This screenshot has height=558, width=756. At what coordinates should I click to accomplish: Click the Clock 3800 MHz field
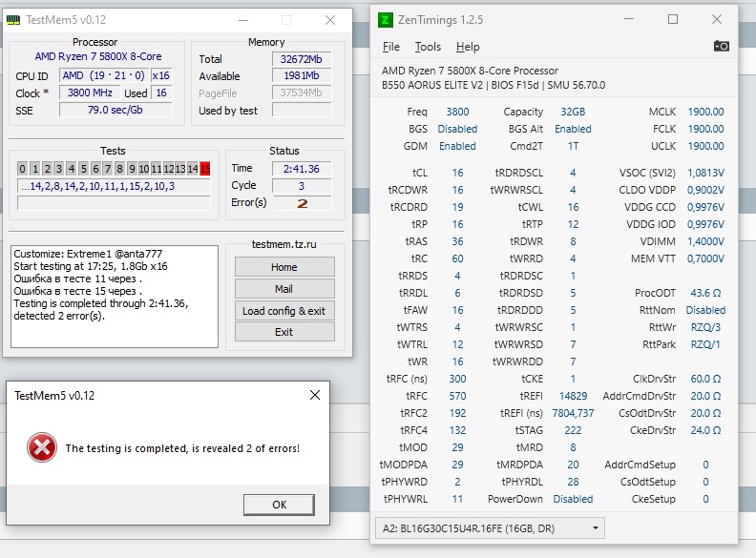(x=90, y=93)
